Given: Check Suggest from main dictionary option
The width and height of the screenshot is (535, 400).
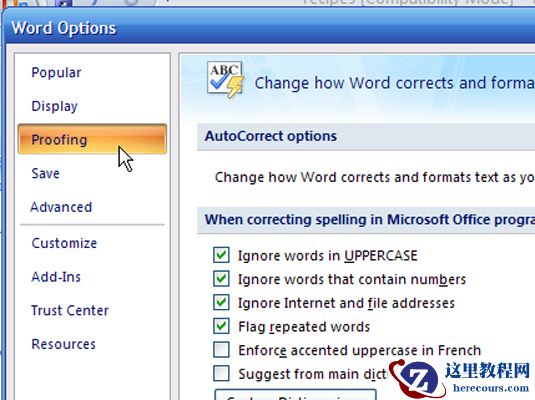Looking at the screenshot, I should tap(221, 373).
